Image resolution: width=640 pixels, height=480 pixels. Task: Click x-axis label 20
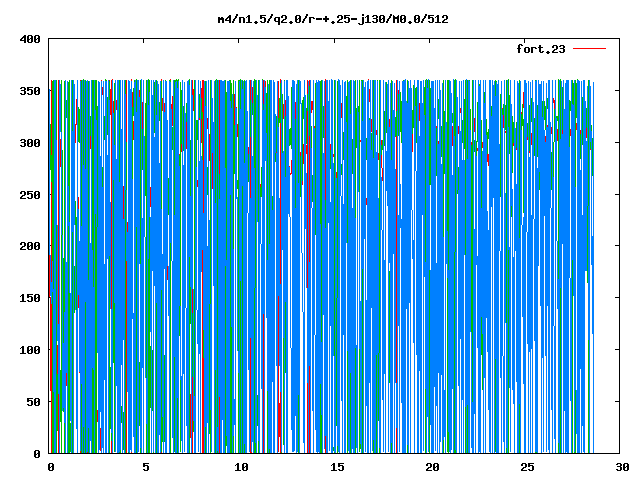[x=432, y=467]
